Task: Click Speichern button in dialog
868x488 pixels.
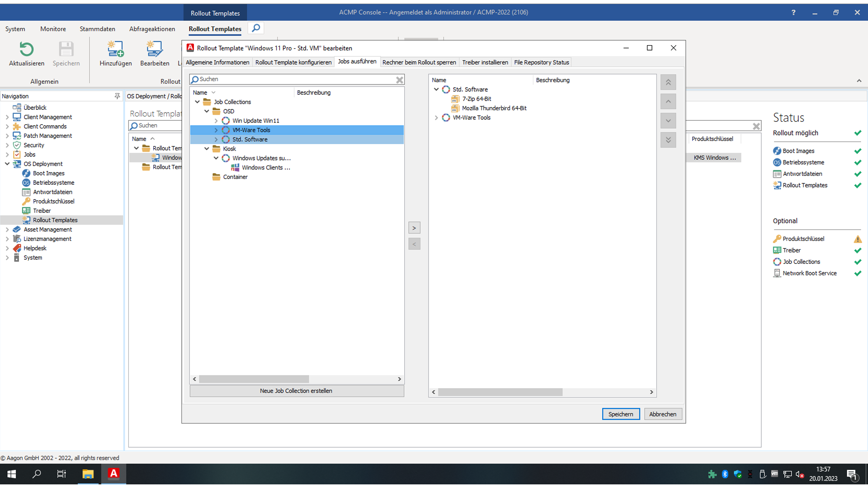Action: coord(621,414)
